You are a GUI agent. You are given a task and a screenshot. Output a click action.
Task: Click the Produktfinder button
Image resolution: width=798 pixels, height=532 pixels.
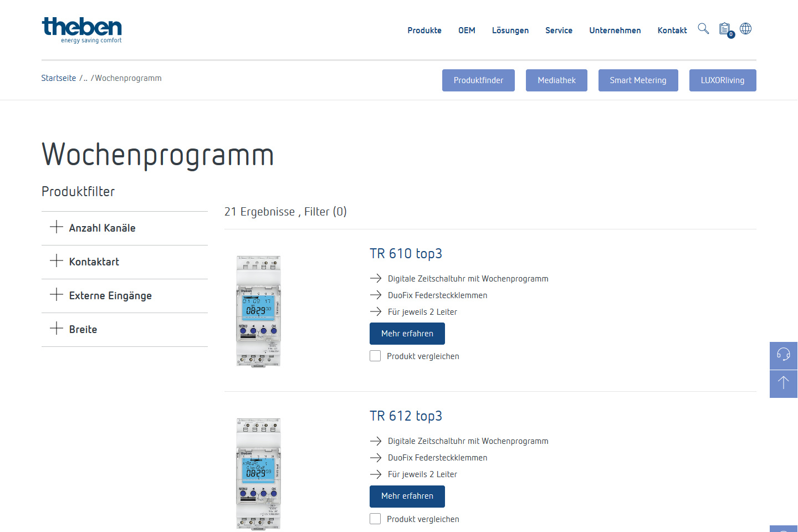(x=478, y=80)
